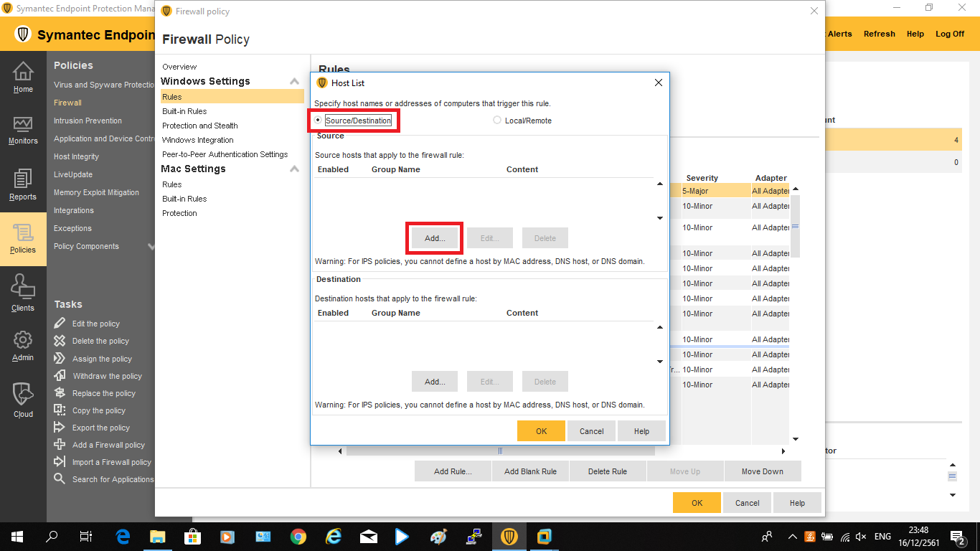980x551 pixels.
Task: Click Add button under Source hosts
Action: 435,238
